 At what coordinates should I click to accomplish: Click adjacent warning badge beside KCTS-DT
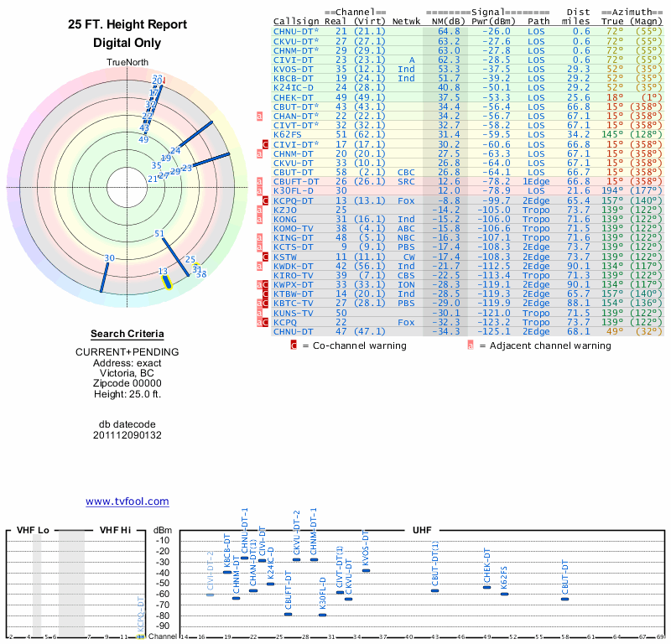click(259, 247)
